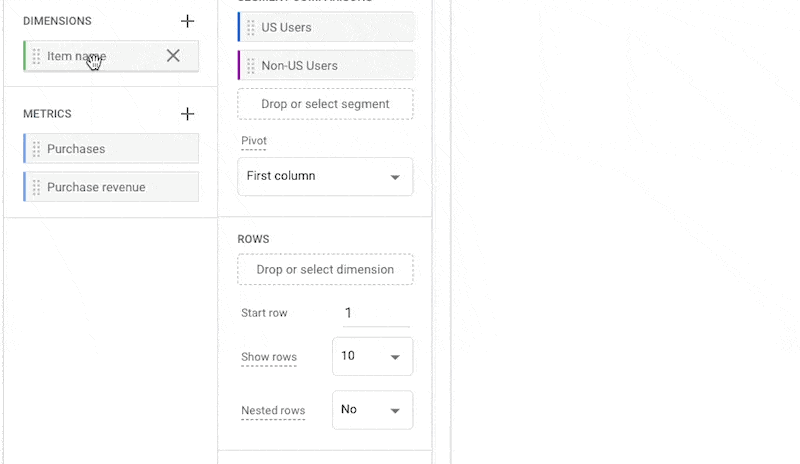Image resolution: width=800 pixels, height=464 pixels.
Task: Select the US Users segment label
Action: pyautogui.click(x=286, y=28)
